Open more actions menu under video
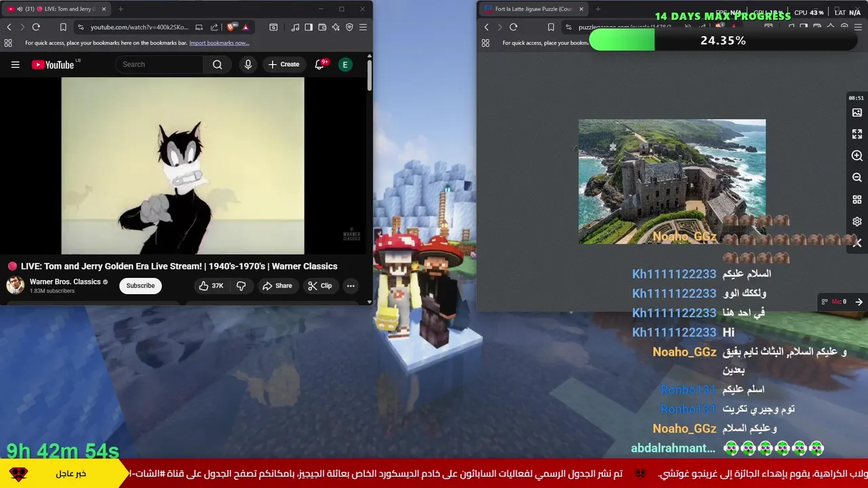The height and width of the screenshot is (488, 868). click(351, 286)
